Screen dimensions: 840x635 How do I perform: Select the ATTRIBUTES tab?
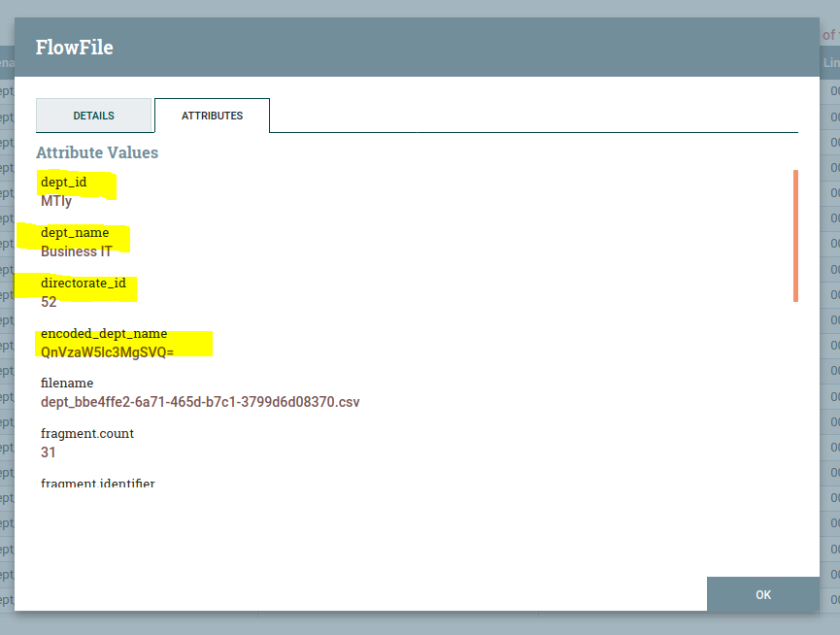point(212,116)
